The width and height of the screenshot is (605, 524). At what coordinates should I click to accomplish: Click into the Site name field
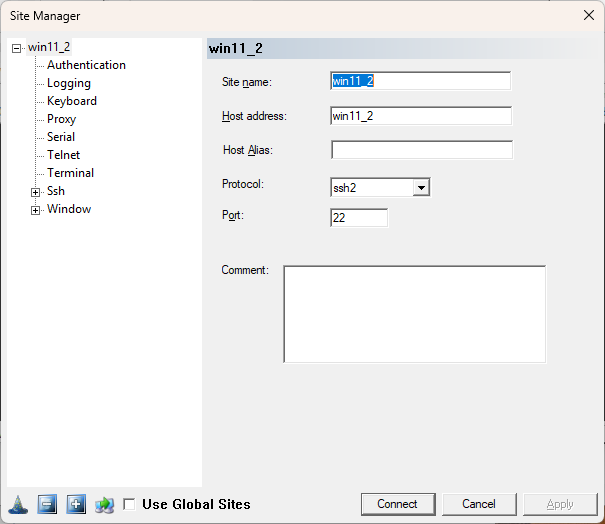[x=420, y=81]
